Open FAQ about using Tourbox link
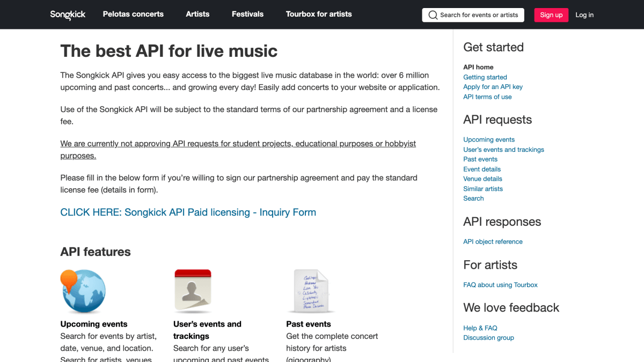Image resolution: width=644 pixels, height=362 pixels. pos(500,285)
